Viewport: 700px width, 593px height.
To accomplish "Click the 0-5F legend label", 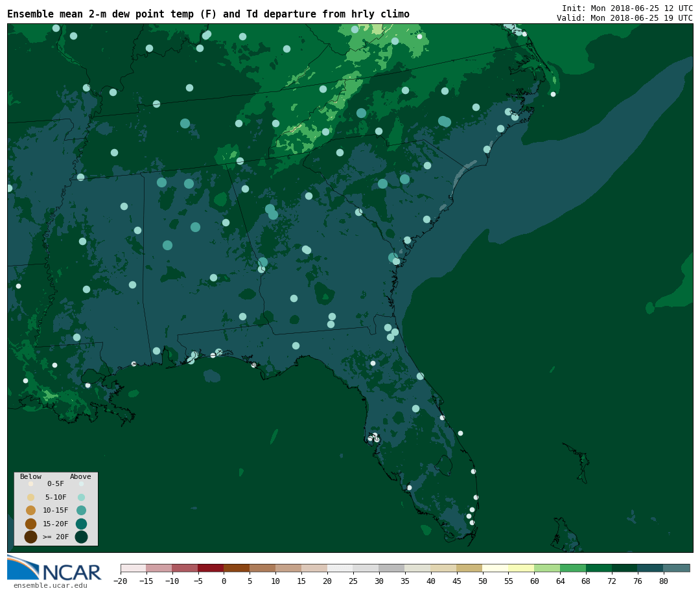I will 56,483.
